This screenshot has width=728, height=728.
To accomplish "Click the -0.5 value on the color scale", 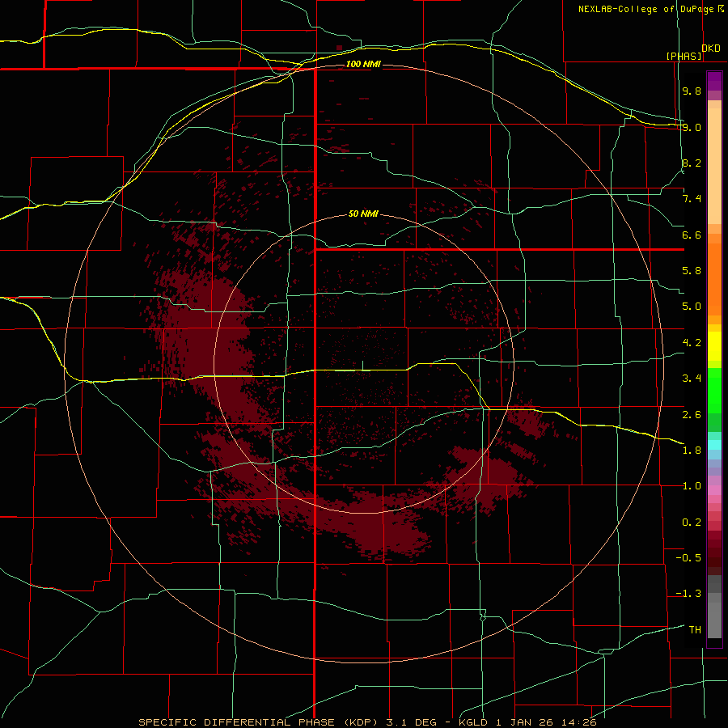I will click(688, 558).
